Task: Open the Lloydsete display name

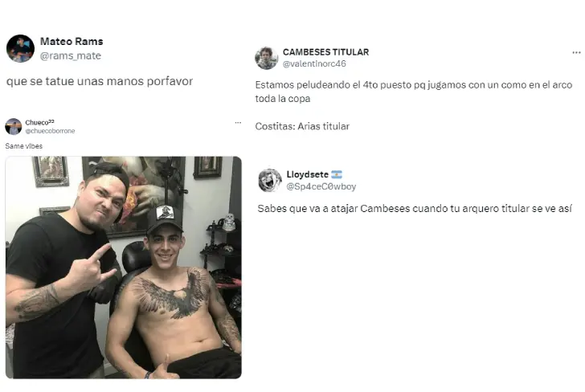Action: (308, 174)
